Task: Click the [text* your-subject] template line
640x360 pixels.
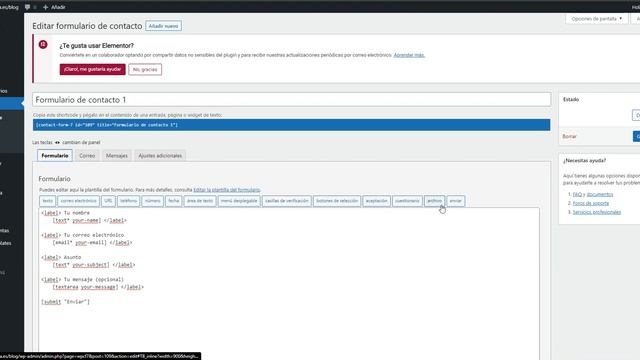Action: (x=94, y=265)
